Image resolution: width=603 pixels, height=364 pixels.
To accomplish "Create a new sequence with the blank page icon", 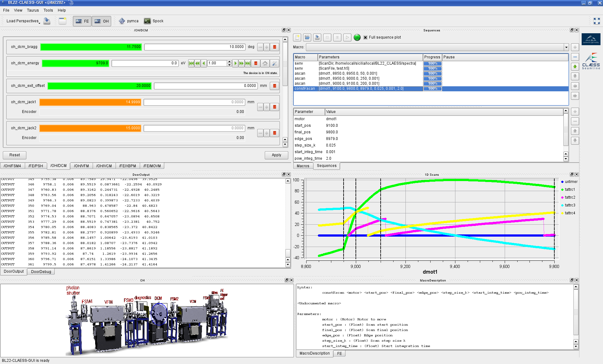I will click(x=297, y=38).
